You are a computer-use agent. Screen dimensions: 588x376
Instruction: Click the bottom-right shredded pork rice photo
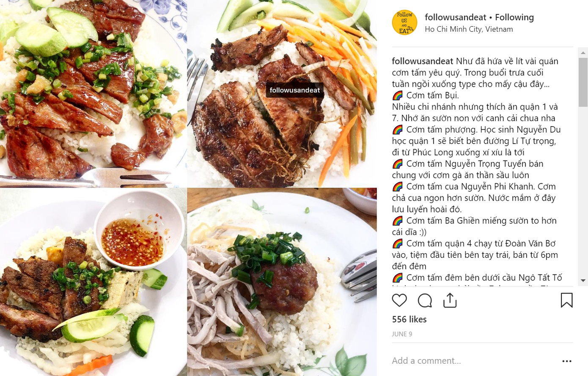[x=282, y=282]
